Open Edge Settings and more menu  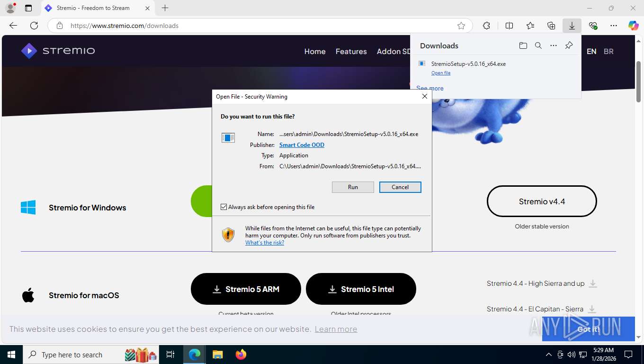(614, 26)
